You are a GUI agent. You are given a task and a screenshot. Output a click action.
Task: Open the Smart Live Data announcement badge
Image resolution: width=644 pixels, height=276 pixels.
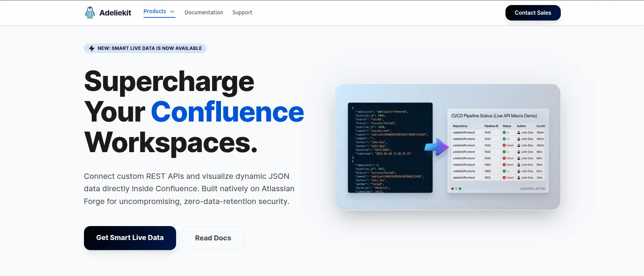145,48
